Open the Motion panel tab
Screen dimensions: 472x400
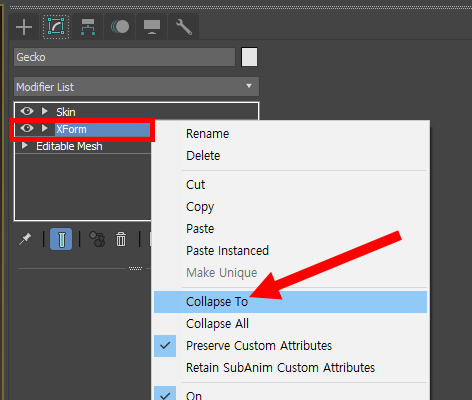coord(120,27)
